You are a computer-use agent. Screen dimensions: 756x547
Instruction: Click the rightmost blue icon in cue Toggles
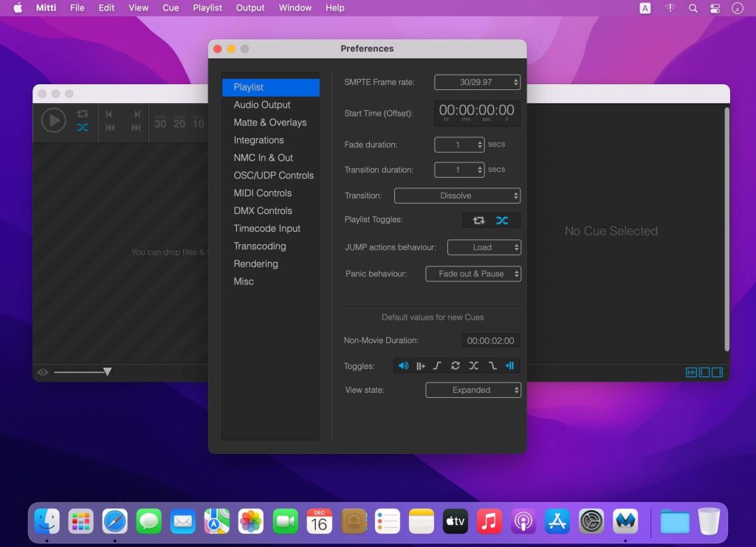pos(509,365)
